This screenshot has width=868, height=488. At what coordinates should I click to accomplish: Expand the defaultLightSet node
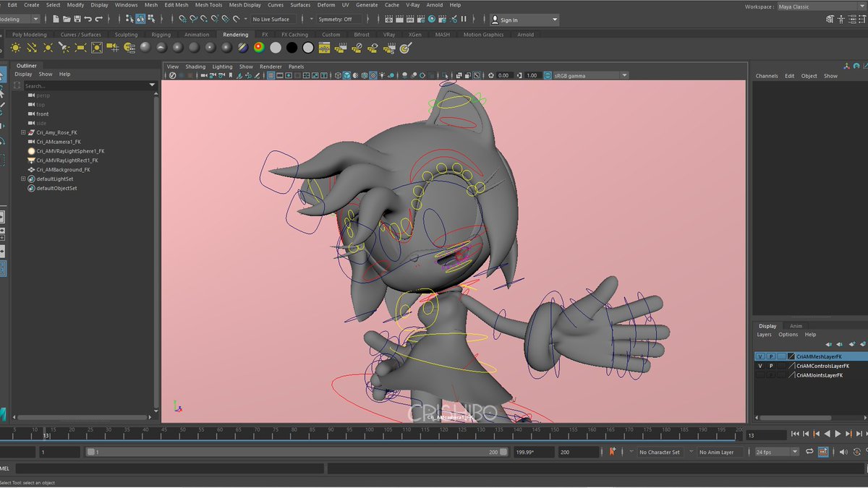click(x=23, y=179)
